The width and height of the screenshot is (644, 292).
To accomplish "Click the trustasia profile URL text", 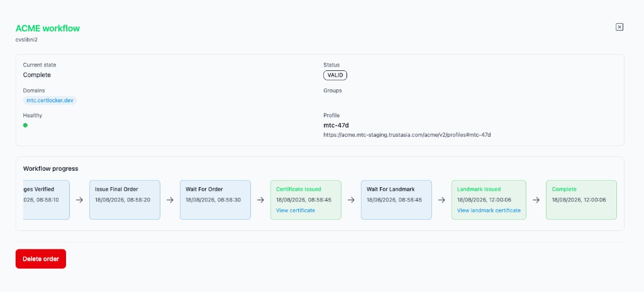I will click(407, 134).
